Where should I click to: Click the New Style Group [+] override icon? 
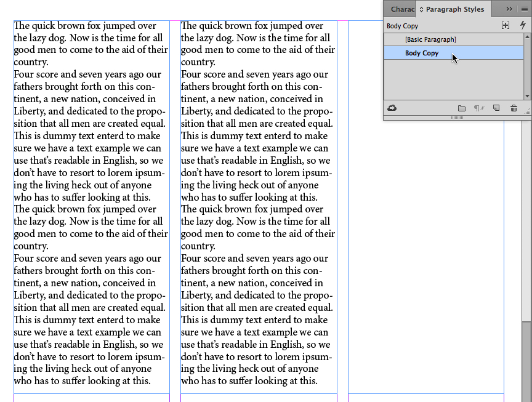point(506,25)
